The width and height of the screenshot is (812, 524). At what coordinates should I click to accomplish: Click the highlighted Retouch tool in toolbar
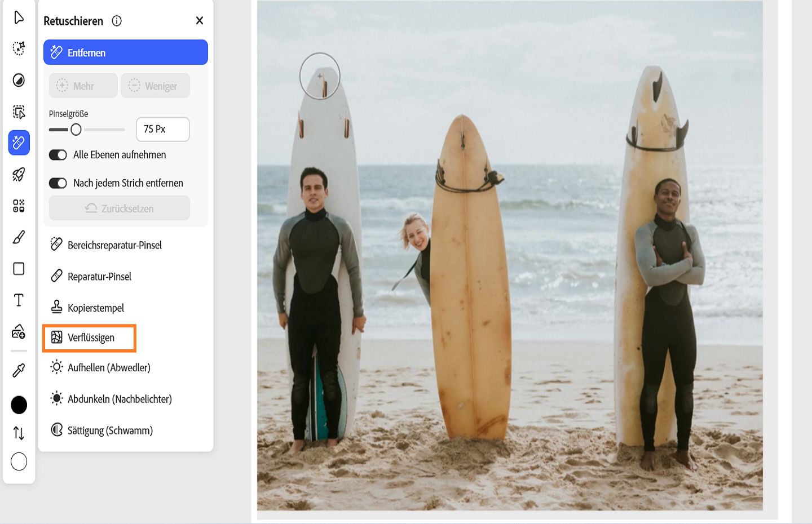tap(19, 143)
